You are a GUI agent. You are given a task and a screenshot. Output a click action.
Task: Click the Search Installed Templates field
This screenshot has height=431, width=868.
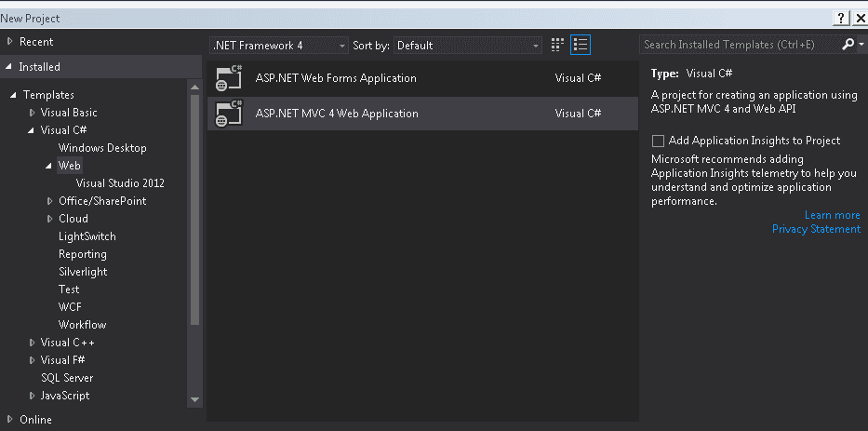pos(739,45)
